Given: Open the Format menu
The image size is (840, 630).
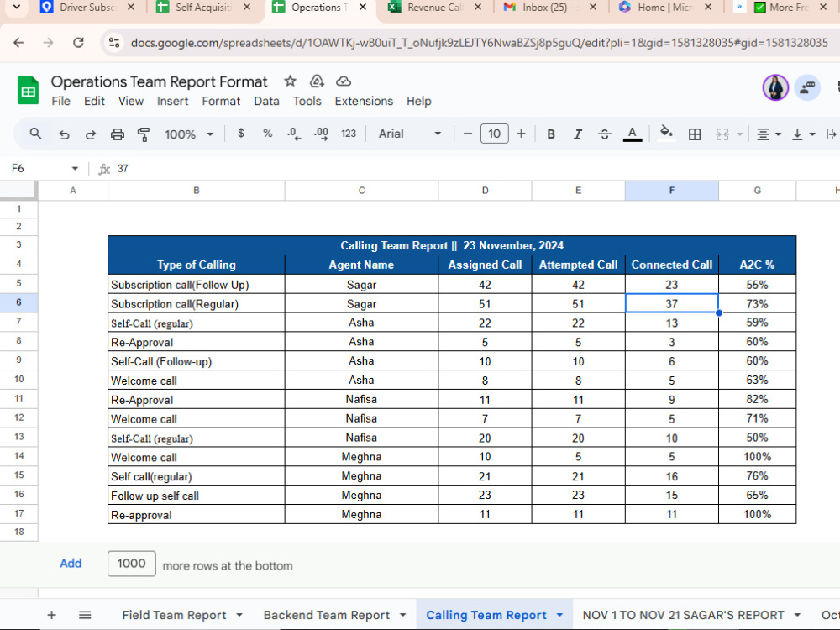Looking at the screenshot, I should tap(221, 102).
